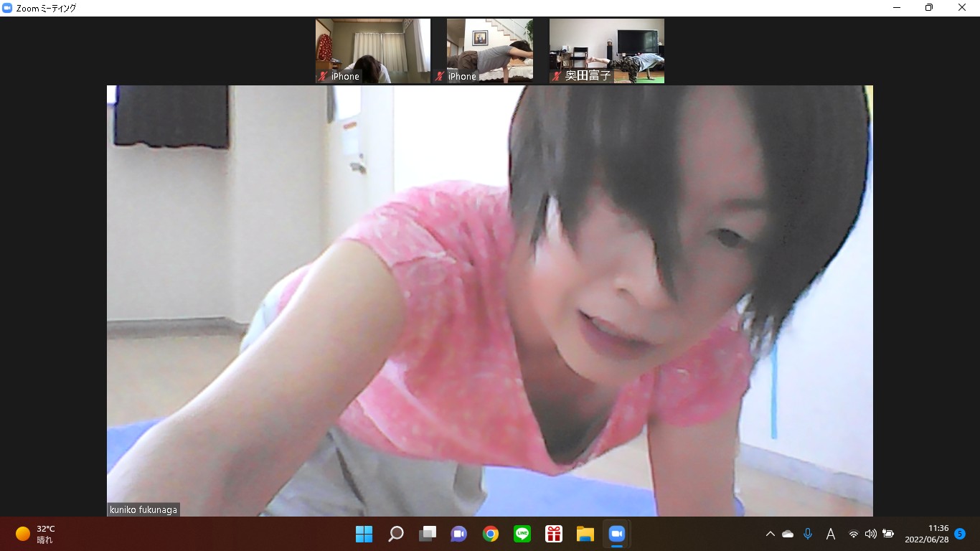Open the red gift box taskbar app
Image resolution: width=980 pixels, height=551 pixels.
point(554,534)
